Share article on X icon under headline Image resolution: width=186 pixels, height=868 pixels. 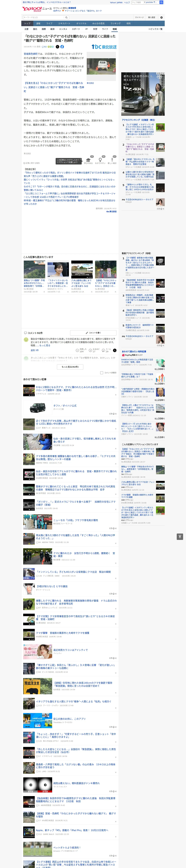[57, 47]
